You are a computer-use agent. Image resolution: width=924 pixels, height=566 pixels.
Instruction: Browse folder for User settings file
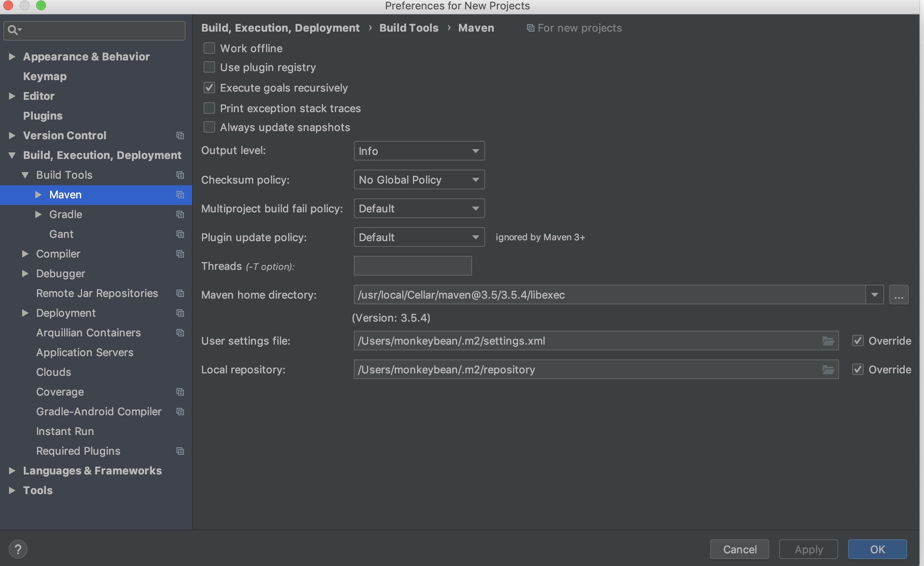828,341
